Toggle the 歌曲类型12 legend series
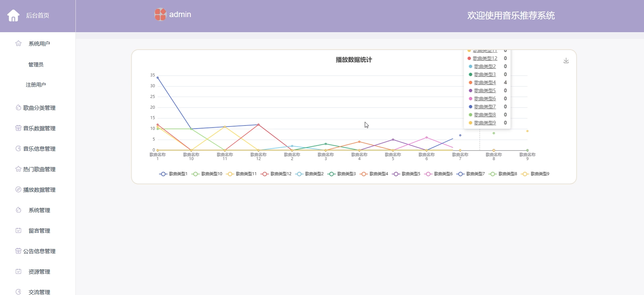Screen dimensions: 644x295 click(276, 174)
